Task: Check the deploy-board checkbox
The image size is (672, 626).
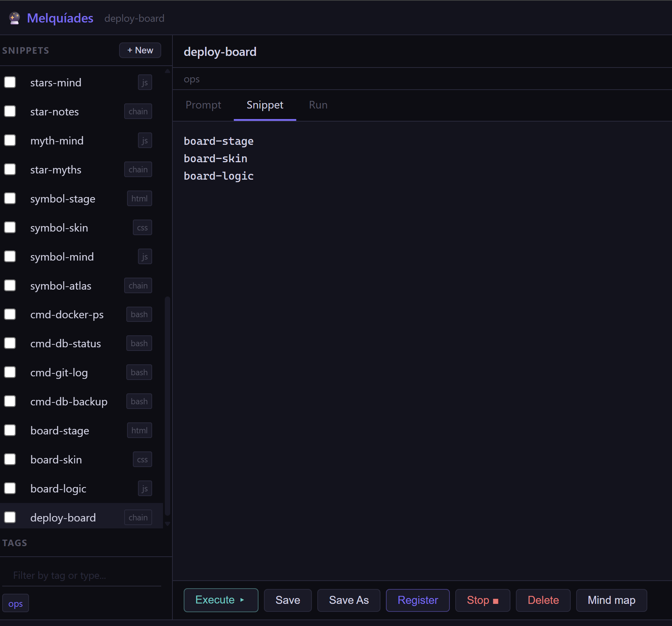Action: (x=10, y=517)
